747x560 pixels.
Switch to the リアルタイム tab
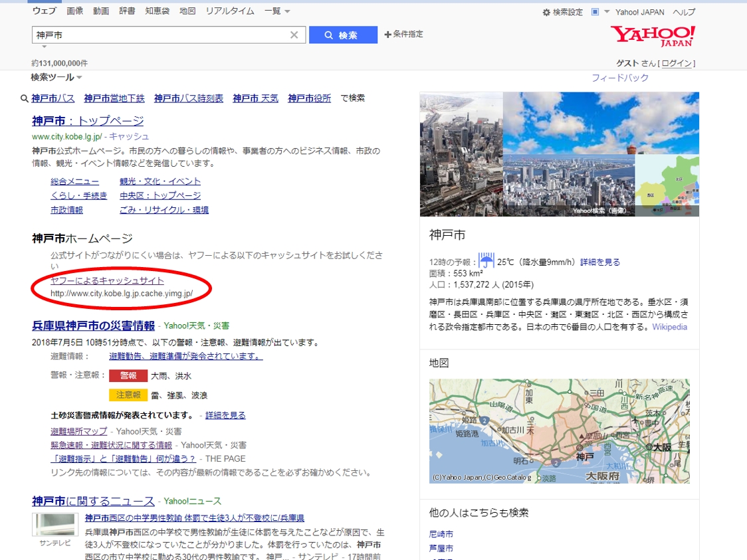[230, 11]
